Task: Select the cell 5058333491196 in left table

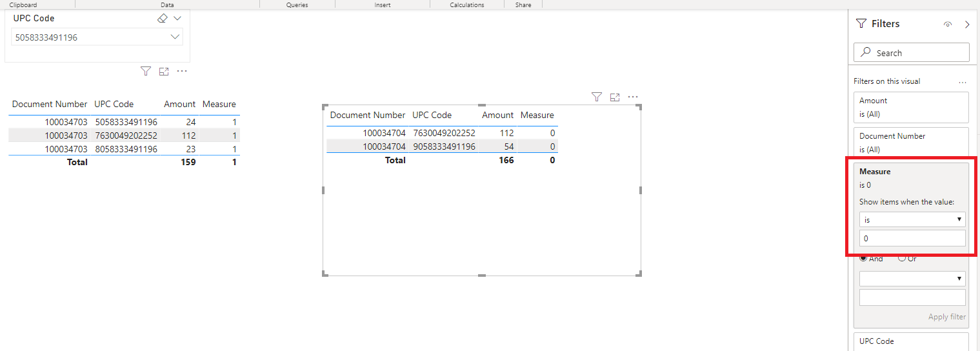Action: pos(126,121)
